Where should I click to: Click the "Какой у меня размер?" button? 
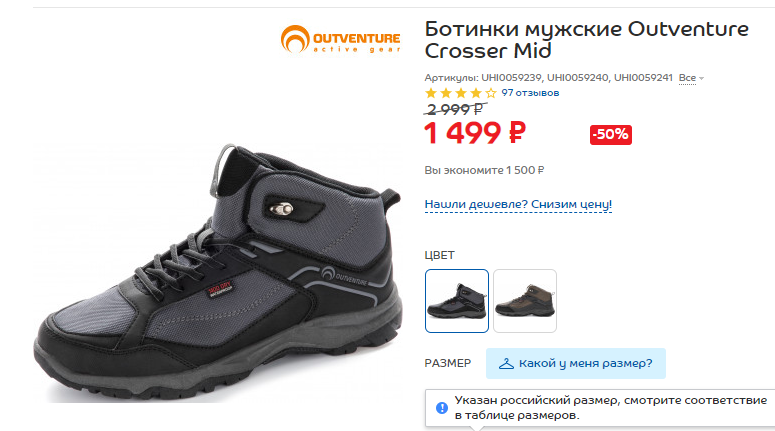point(576,364)
